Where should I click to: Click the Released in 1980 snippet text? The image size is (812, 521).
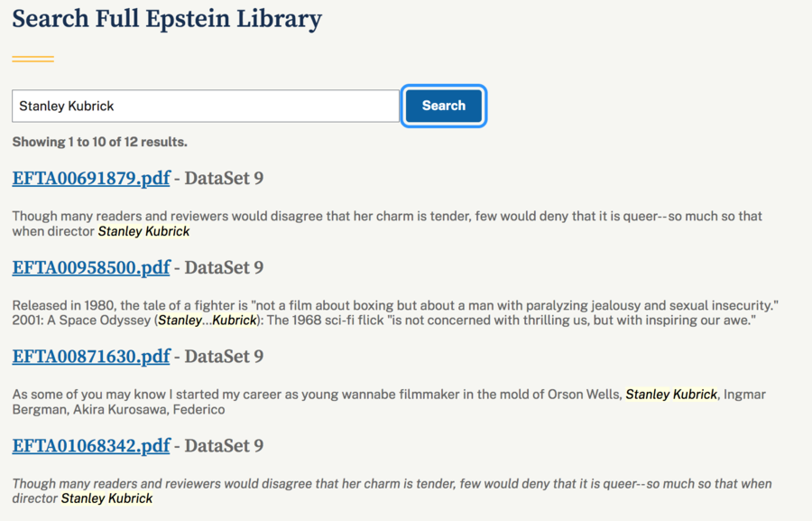point(361,306)
